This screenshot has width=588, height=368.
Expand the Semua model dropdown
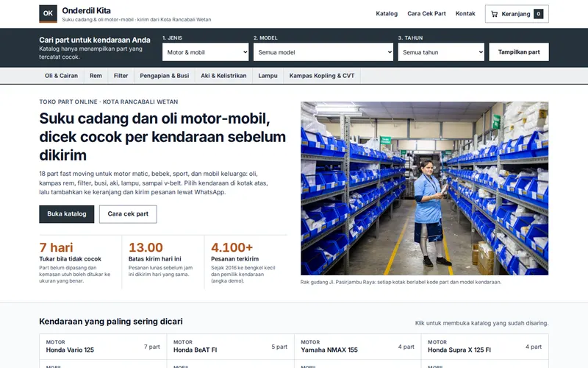323,52
